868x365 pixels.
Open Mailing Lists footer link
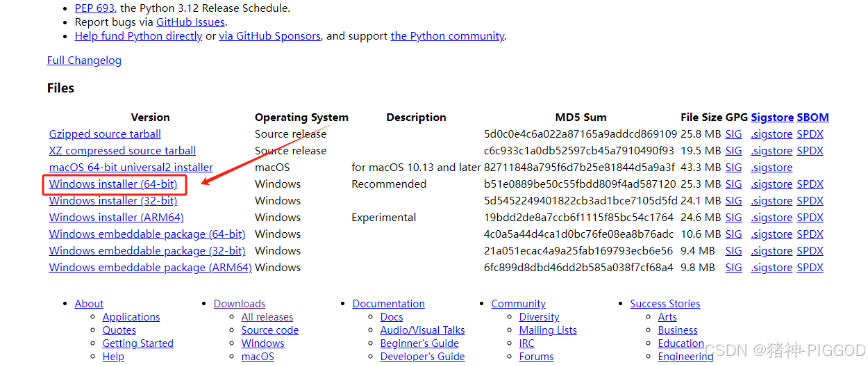548,330
